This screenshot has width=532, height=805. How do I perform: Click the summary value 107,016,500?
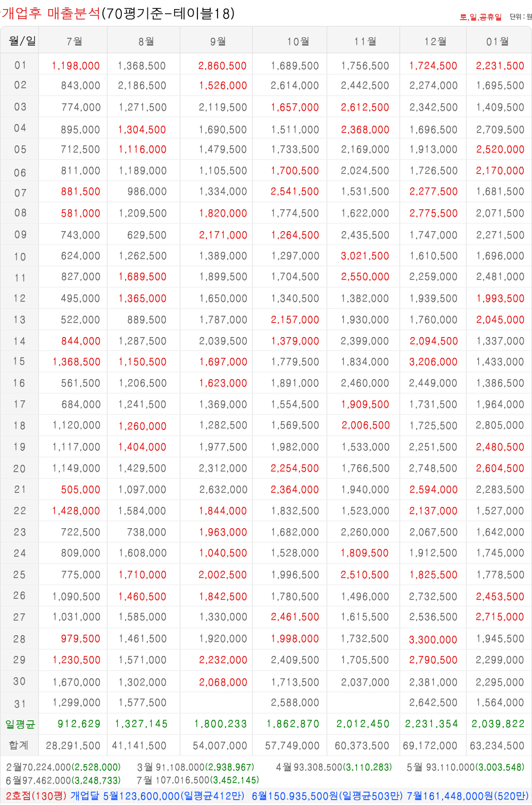pos(183,781)
